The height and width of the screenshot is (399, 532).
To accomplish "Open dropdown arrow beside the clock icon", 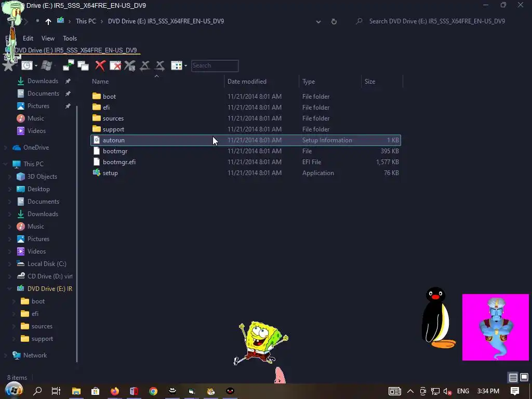I will tap(36, 66).
